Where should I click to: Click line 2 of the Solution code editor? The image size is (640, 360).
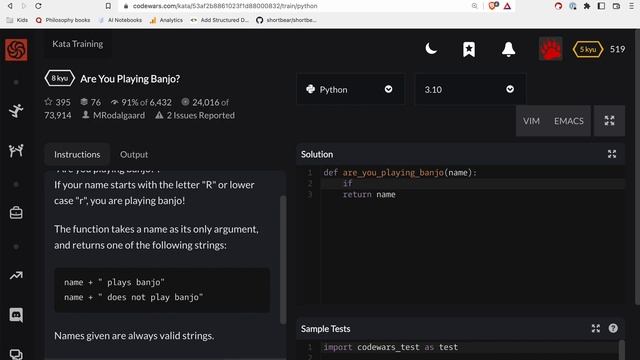click(473, 183)
